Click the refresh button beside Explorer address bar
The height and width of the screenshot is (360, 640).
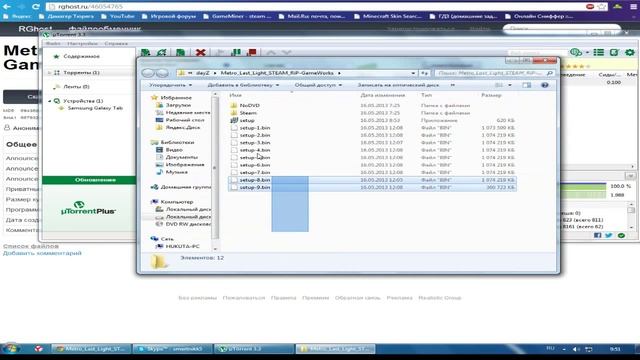click(x=425, y=73)
